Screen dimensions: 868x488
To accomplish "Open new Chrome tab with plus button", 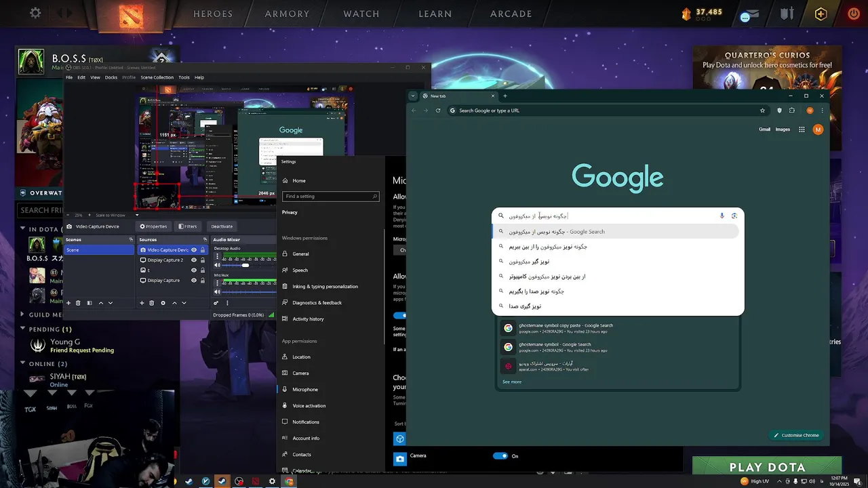I will (x=505, y=96).
